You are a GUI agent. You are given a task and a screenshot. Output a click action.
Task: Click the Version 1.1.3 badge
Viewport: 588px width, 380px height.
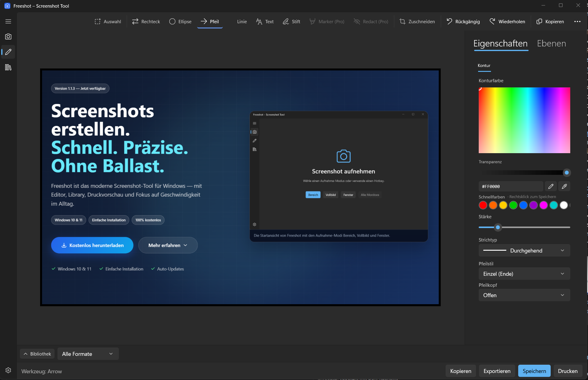pos(80,88)
